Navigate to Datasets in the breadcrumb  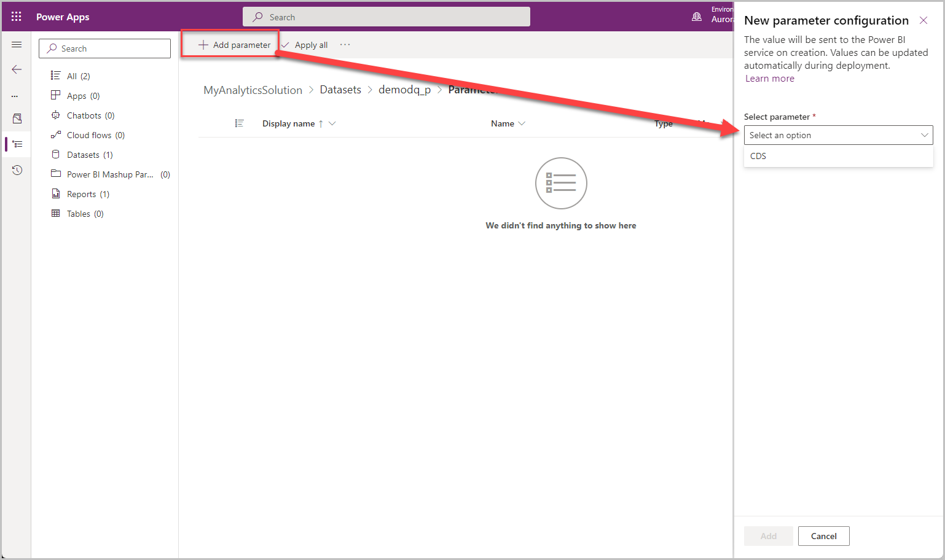click(340, 89)
